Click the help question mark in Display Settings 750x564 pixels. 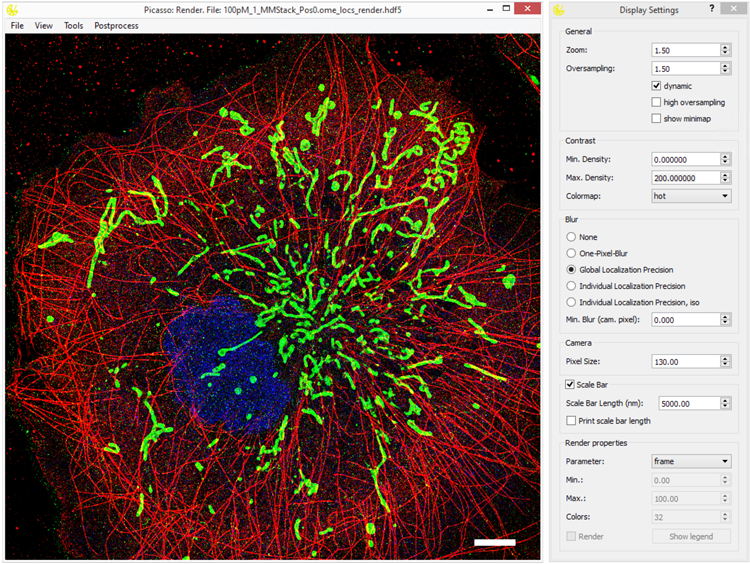[x=712, y=9]
